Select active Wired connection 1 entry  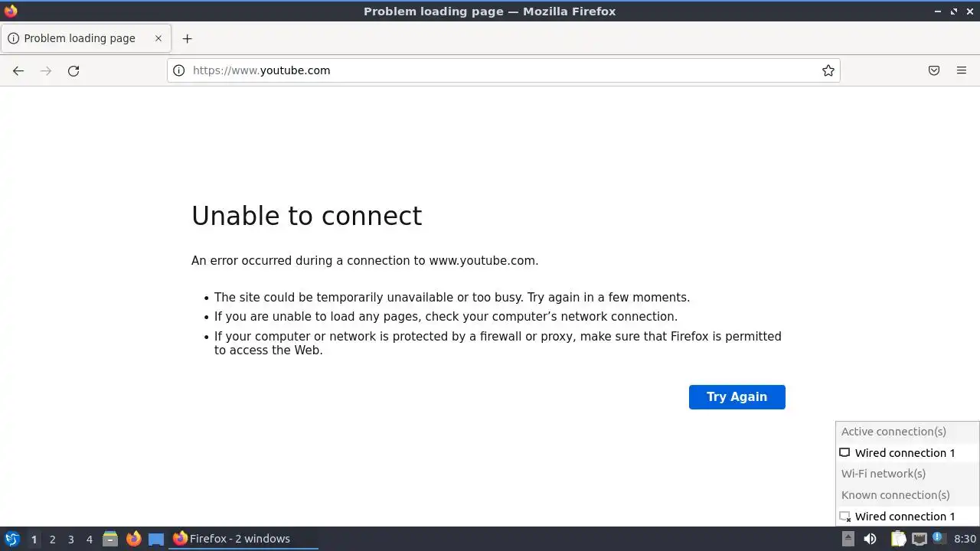pyautogui.click(x=907, y=453)
